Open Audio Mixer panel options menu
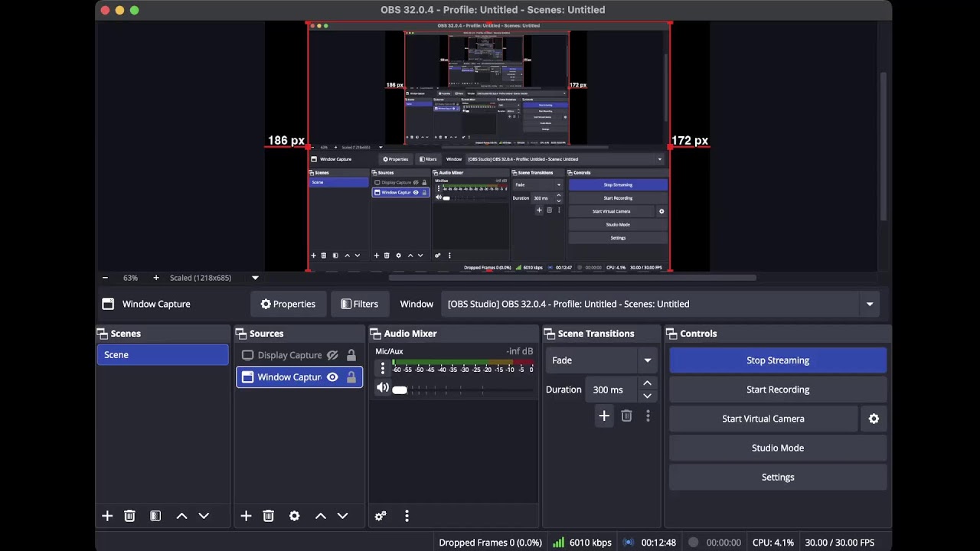 pos(407,516)
